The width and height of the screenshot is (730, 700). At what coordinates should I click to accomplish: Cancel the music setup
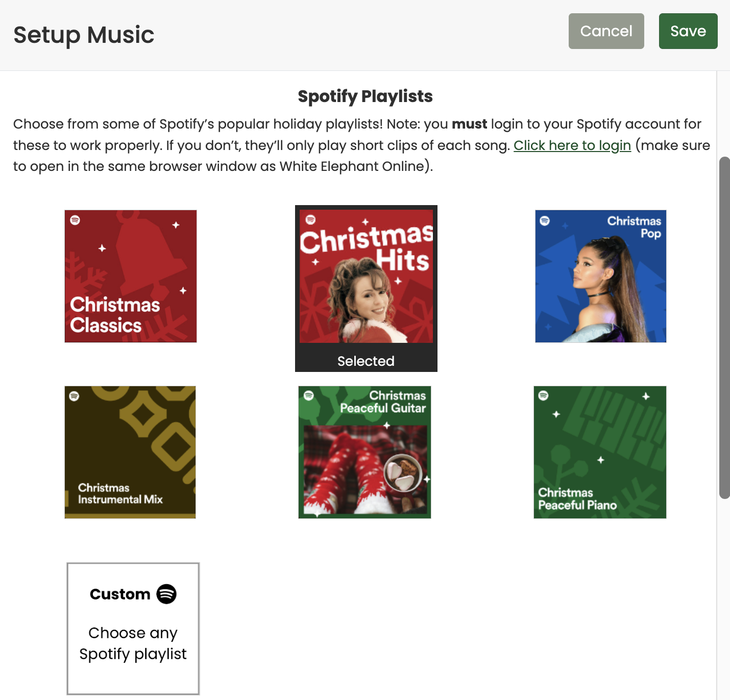606,31
